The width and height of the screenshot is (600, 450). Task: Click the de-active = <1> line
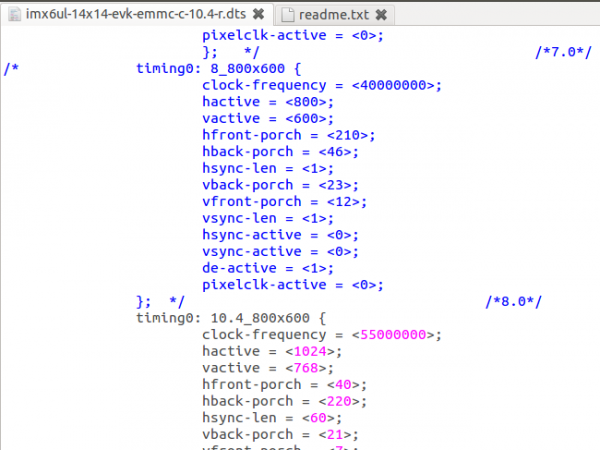click(x=271, y=268)
